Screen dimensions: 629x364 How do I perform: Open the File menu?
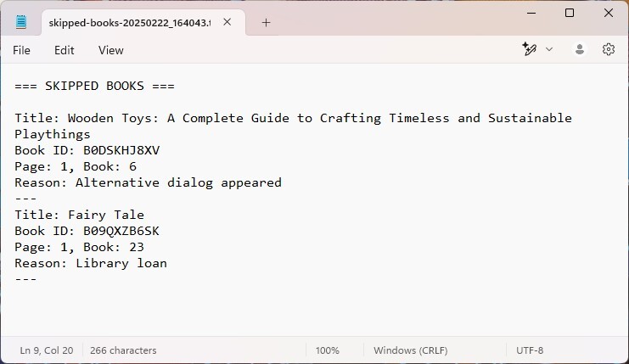(21, 50)
